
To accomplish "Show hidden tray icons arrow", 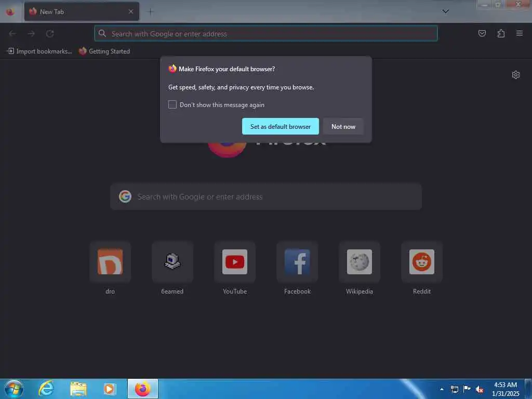I will [x=442, y=389].
